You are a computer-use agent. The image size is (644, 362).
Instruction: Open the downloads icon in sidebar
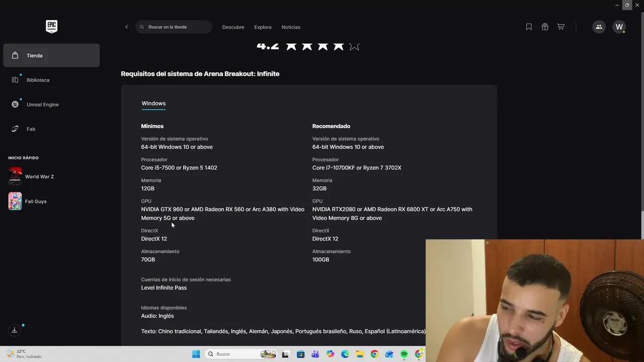(14, 330)
